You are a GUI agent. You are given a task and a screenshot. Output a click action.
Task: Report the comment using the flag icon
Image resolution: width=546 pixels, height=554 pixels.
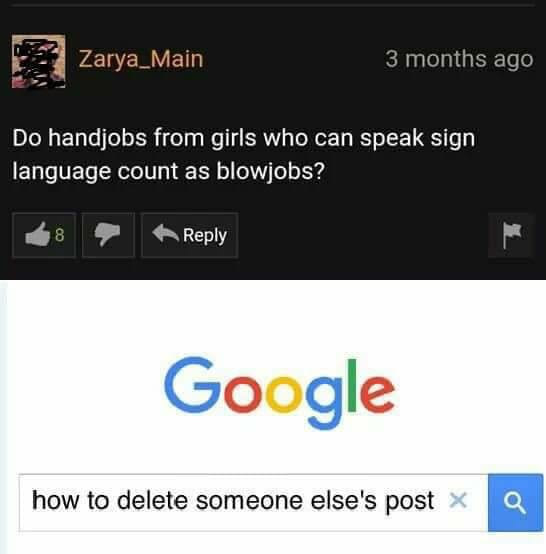coord(511,236)
